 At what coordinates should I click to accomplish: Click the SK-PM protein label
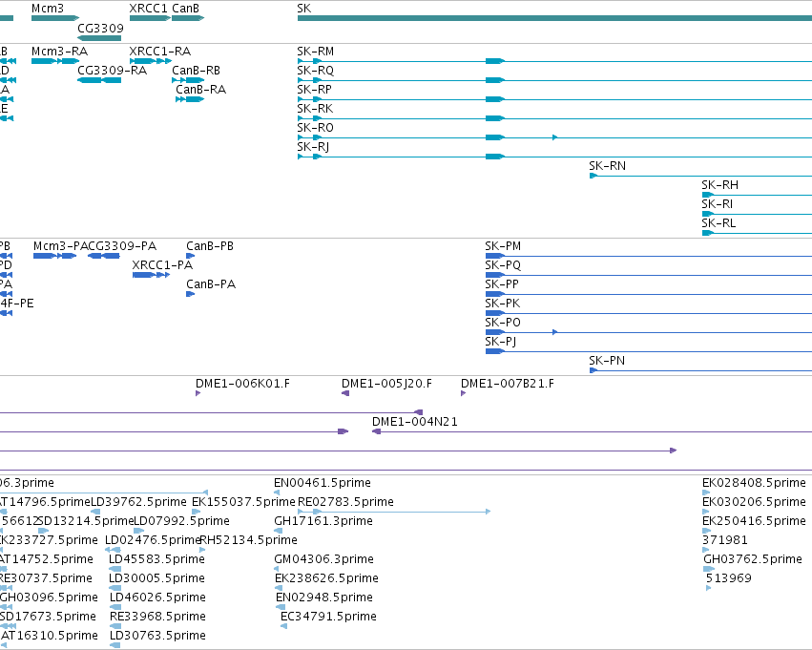click(503, 246)
